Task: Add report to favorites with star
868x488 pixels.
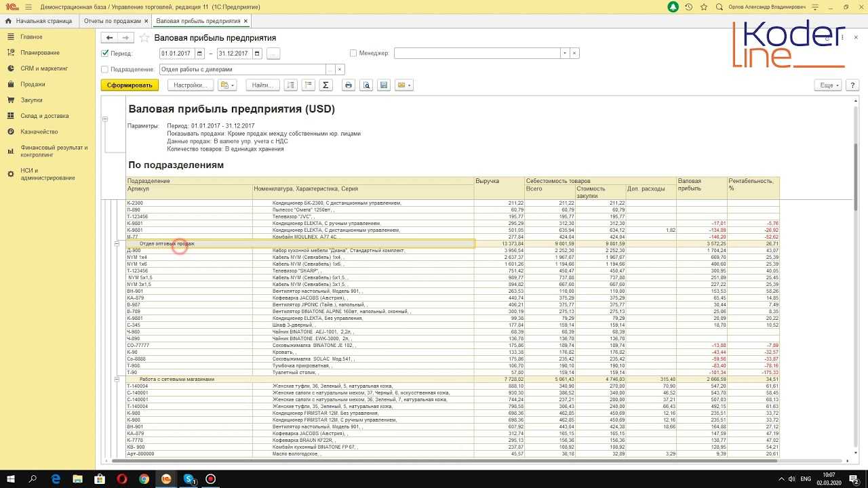Action: (144, 38)
